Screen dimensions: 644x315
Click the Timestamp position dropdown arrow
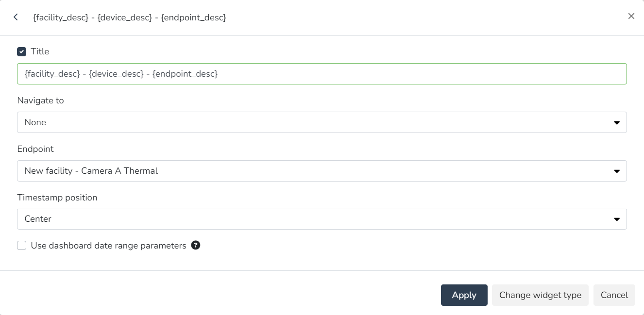click(616, 219)
